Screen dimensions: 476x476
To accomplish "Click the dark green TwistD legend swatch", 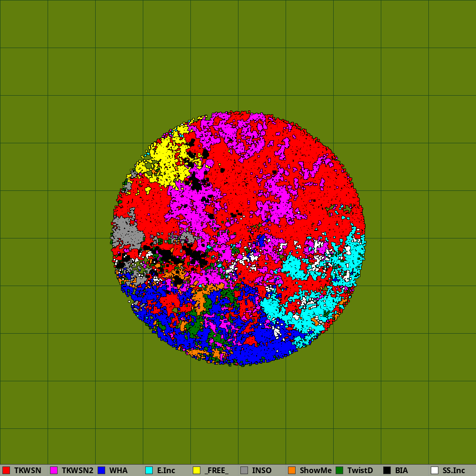I will [339, 470].
